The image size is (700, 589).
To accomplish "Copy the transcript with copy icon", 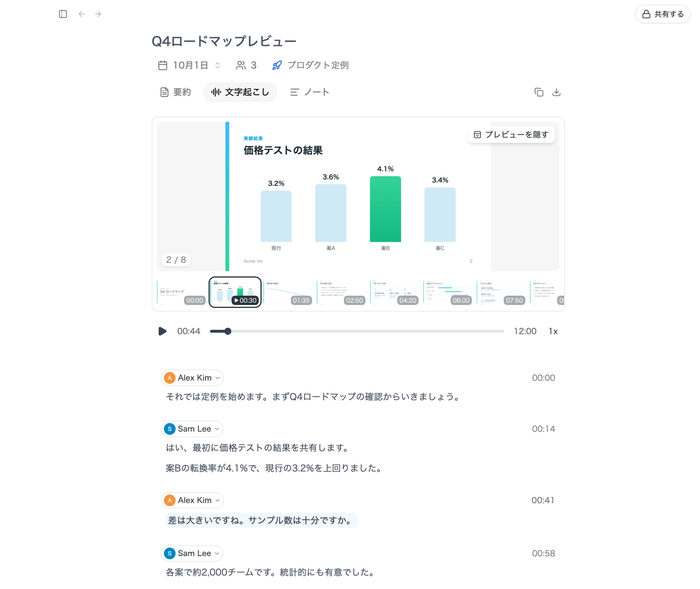I will [539, 92].
